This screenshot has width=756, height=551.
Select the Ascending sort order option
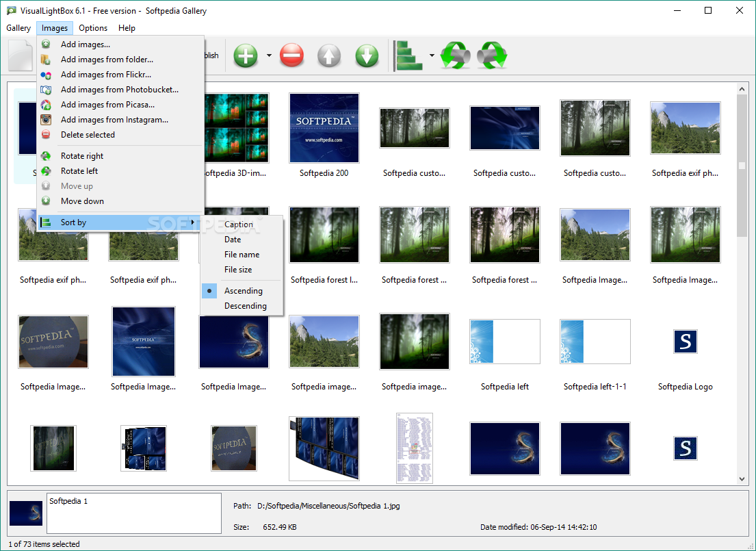pyautogui.click(x=242, y=290)
